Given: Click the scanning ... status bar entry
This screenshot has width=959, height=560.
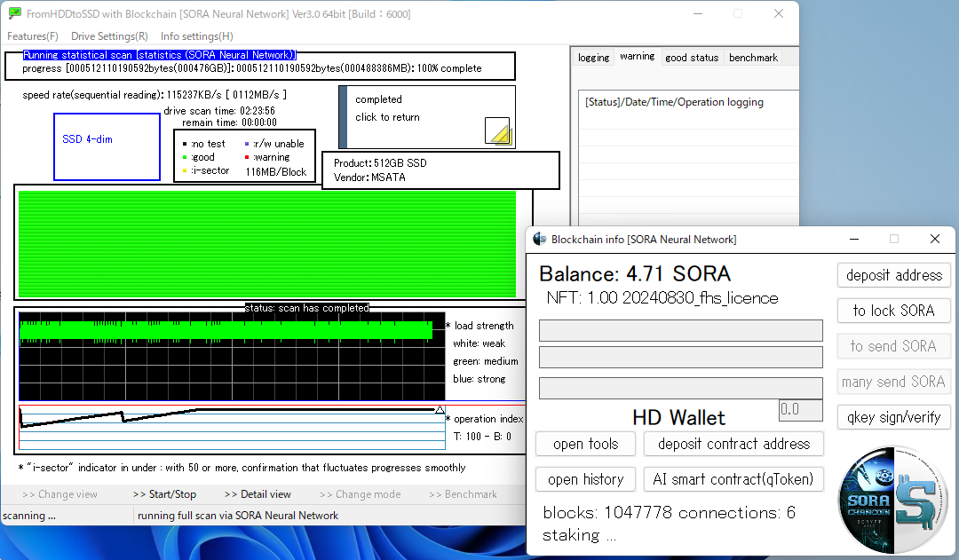Looking at the screenshot, I should pyautogui.click(x=28, y=516).
